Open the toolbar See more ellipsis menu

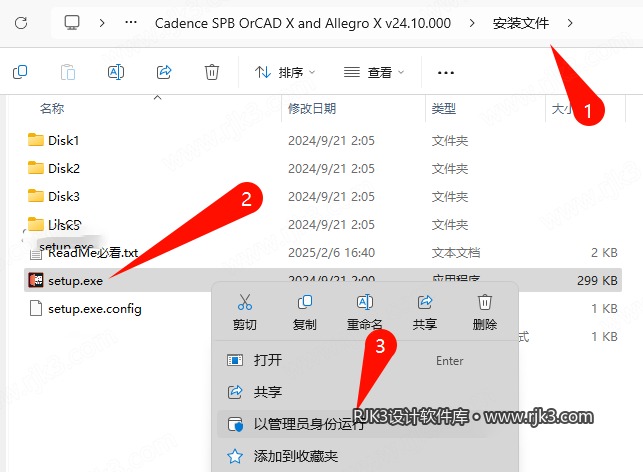pos(446,73)
